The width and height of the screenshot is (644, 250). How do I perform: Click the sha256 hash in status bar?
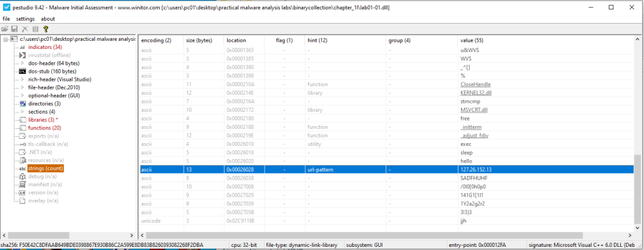pyautogui.click(x=102, y=245)
